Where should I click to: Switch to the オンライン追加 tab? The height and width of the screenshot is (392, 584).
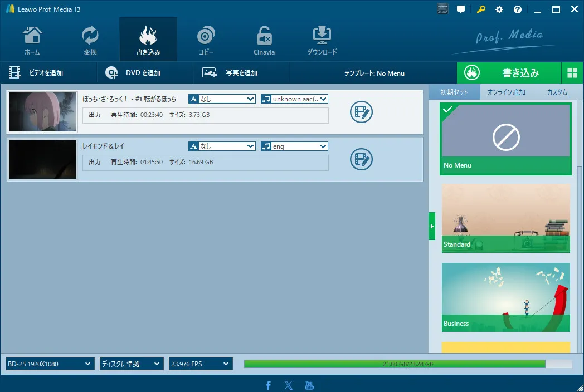click(507, 92)
